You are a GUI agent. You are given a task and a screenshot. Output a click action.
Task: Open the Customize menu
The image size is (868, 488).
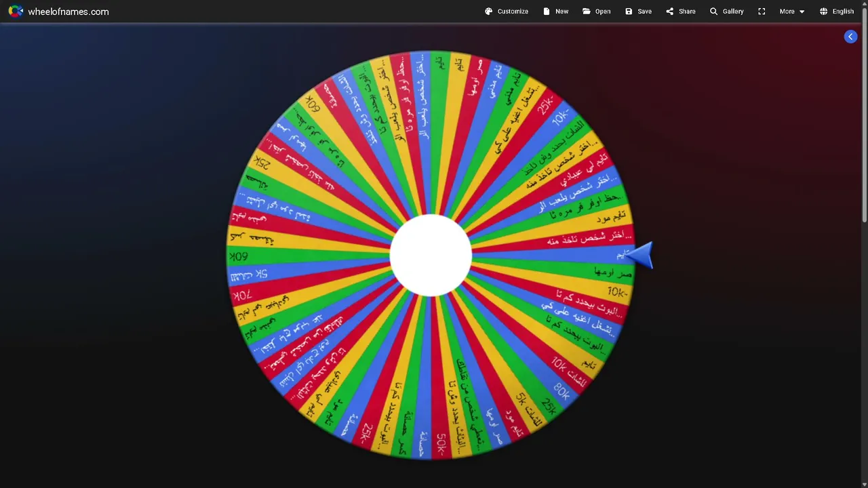click(507, 12)
